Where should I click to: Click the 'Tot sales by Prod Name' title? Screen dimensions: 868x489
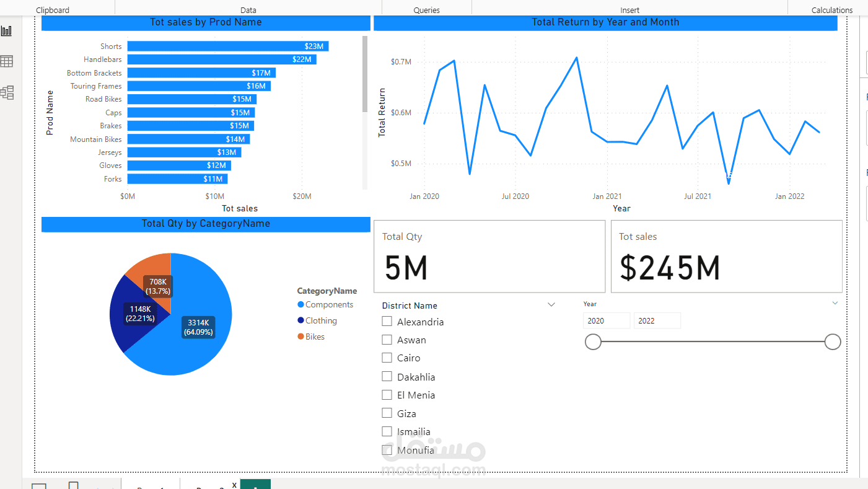point(206,22)
